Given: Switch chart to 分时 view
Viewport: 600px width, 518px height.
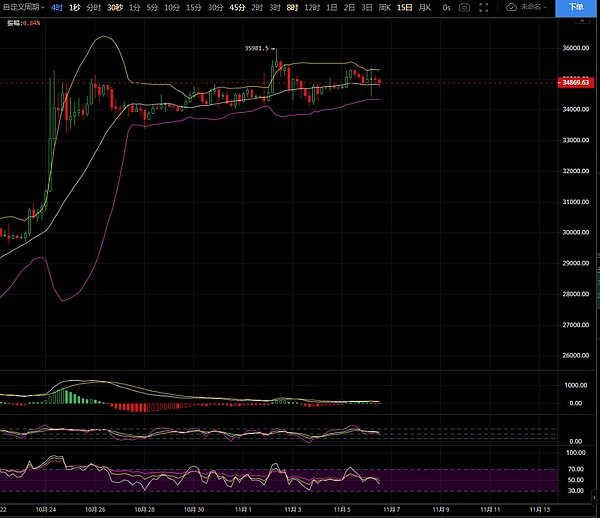Looking at the screenshot, I should pos(93,7).
